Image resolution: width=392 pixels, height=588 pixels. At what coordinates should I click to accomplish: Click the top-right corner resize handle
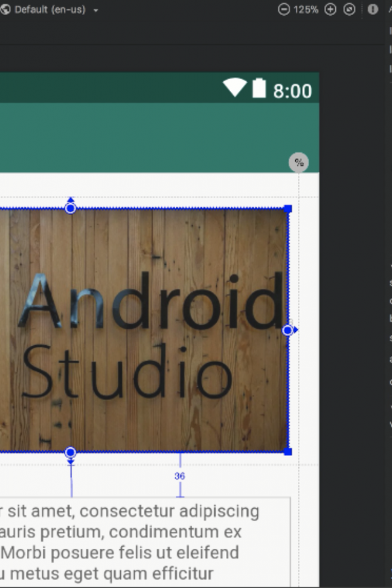pos(287,209)
